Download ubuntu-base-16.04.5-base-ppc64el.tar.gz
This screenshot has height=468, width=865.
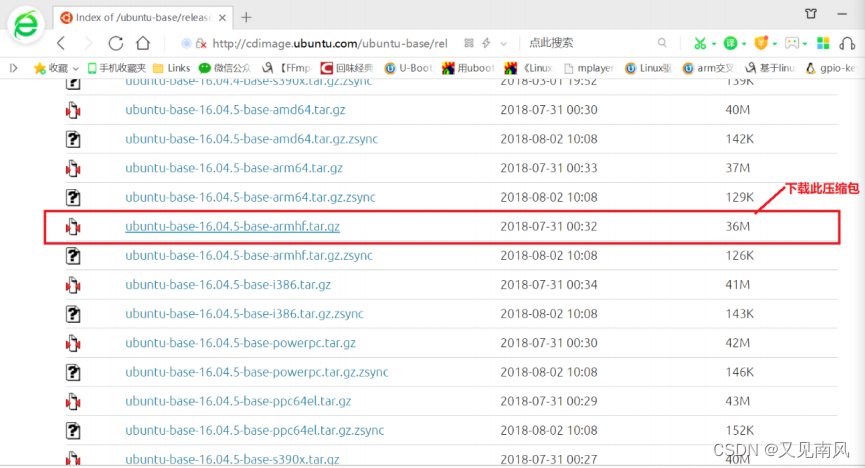click(x=238, y=401)
